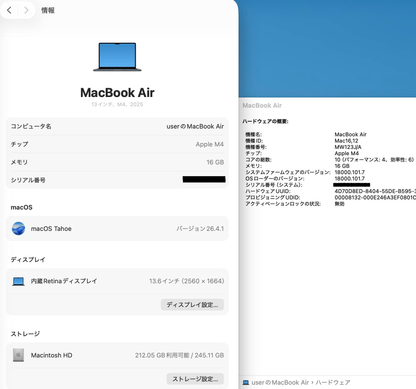Click シリアル番号 (システム) label in report

click(x=274, y=185)
